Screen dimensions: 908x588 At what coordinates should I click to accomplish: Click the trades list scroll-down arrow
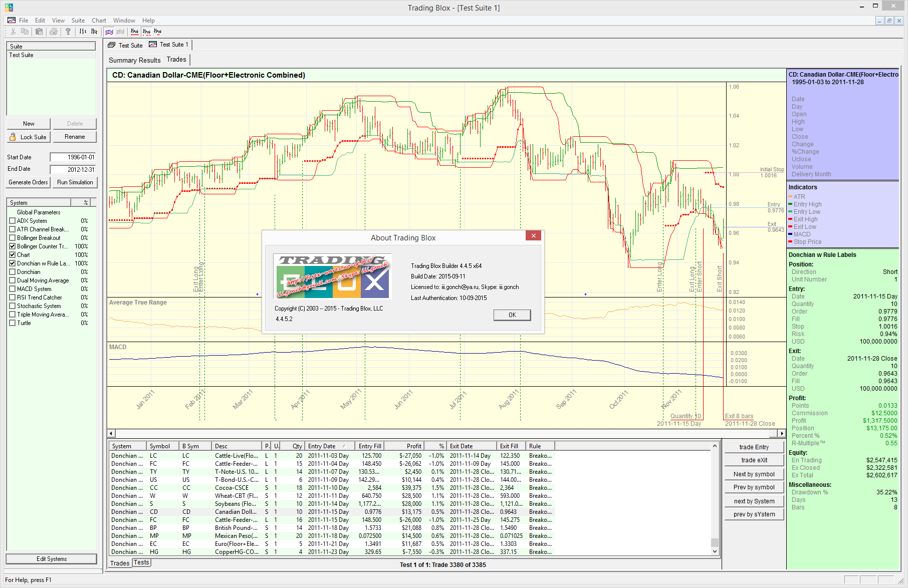tap(715, 551)
